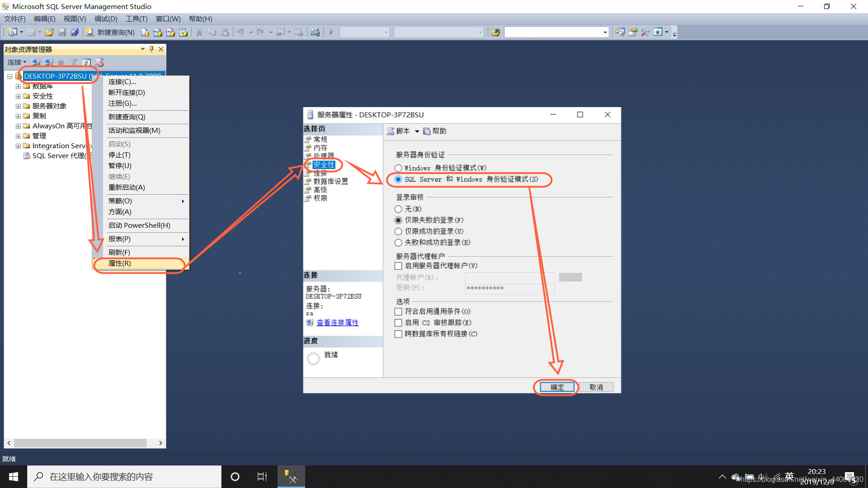Open the Windows Start menu
The height and width of the screenshot is (488, 868).
[x=14, y=477]
